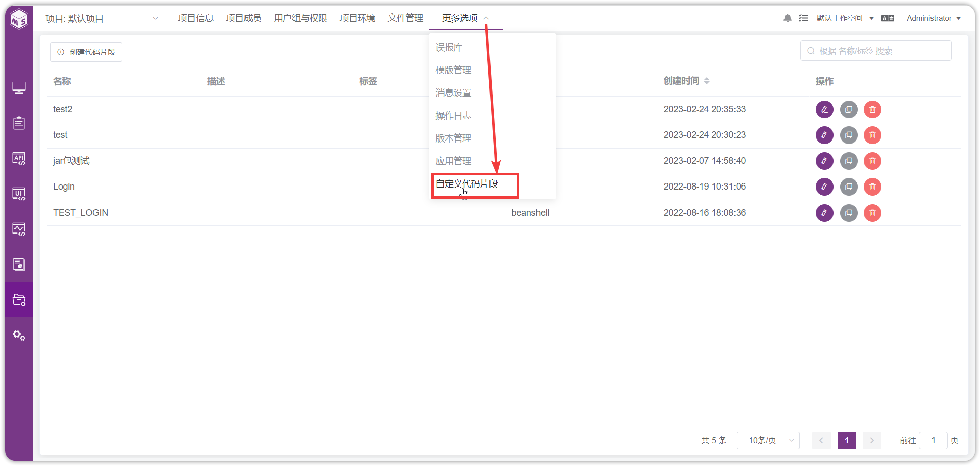Open the report sidebar icon
The height and width of the screenshot is (466, 980).
[x=19, y=264]
